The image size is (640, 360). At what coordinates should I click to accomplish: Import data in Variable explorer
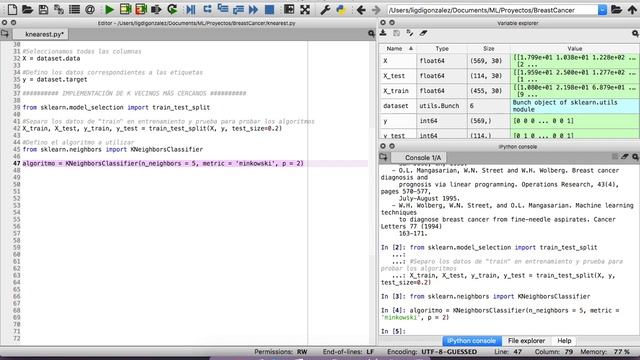coord(383,33)
